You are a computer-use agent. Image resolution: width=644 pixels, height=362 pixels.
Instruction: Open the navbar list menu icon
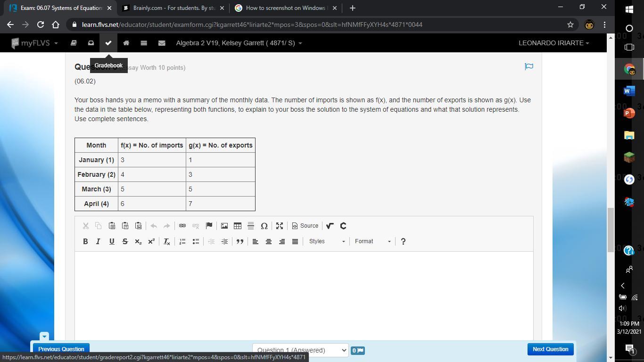144,43
